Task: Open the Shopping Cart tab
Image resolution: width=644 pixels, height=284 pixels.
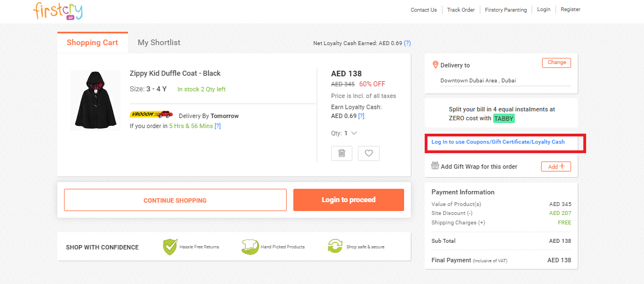Action: pos(92,42)
